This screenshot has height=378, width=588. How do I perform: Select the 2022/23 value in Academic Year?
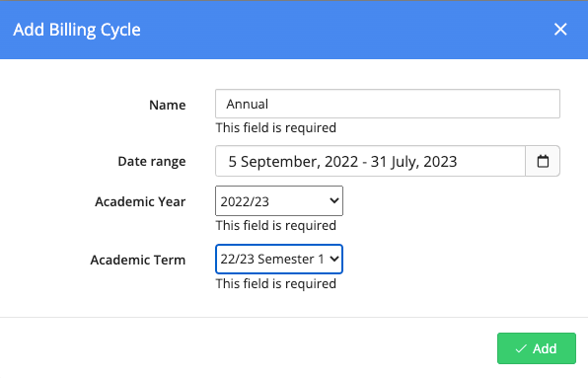245,201
